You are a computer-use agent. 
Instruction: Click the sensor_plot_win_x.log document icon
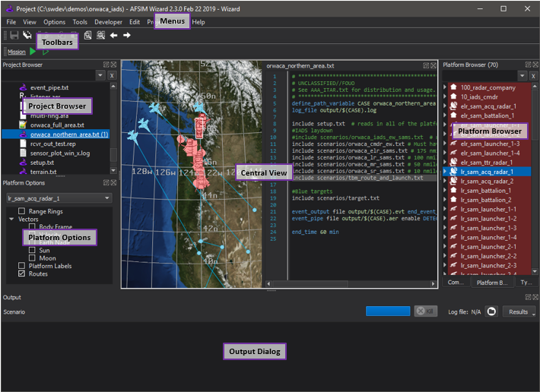[23, 153]
